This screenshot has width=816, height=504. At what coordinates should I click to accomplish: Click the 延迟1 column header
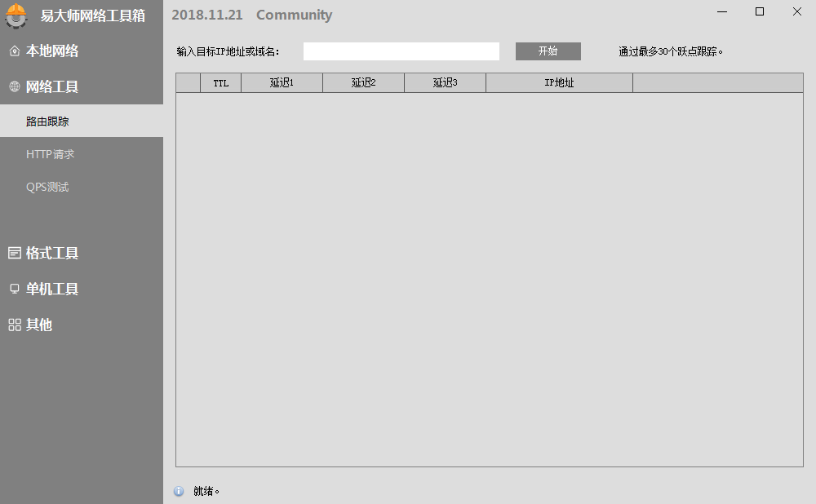click(282, 82)
